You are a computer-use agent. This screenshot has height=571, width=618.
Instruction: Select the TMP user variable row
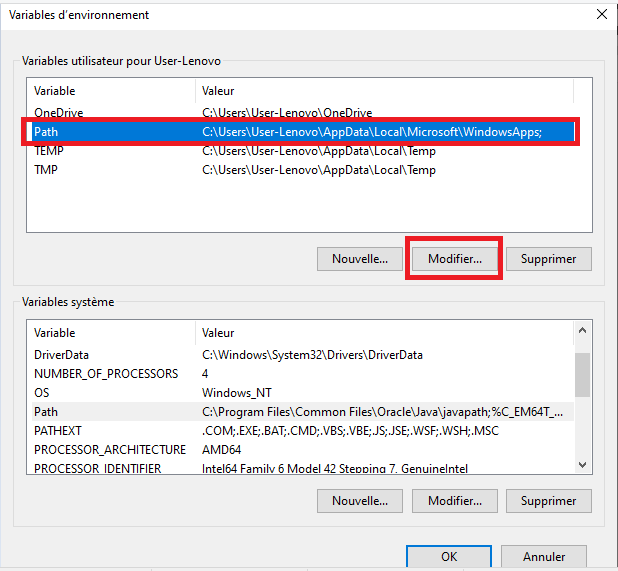coord(303,170)
